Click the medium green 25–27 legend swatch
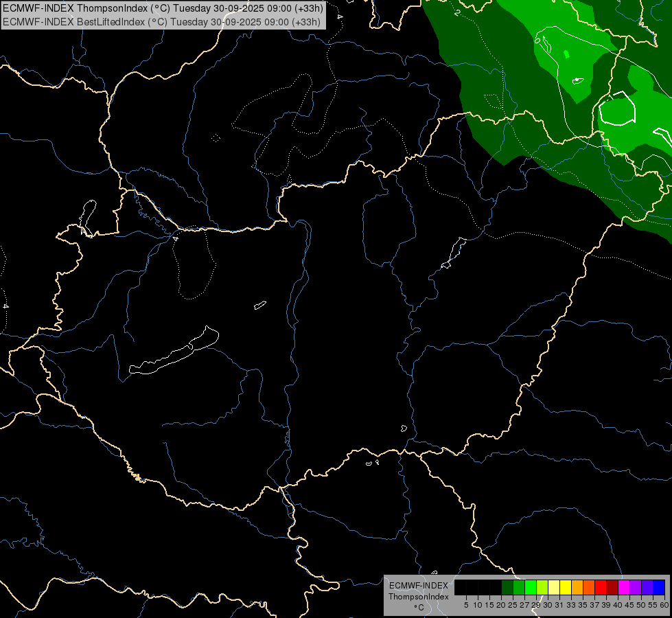Screen dimensions: 672x618 519,587
